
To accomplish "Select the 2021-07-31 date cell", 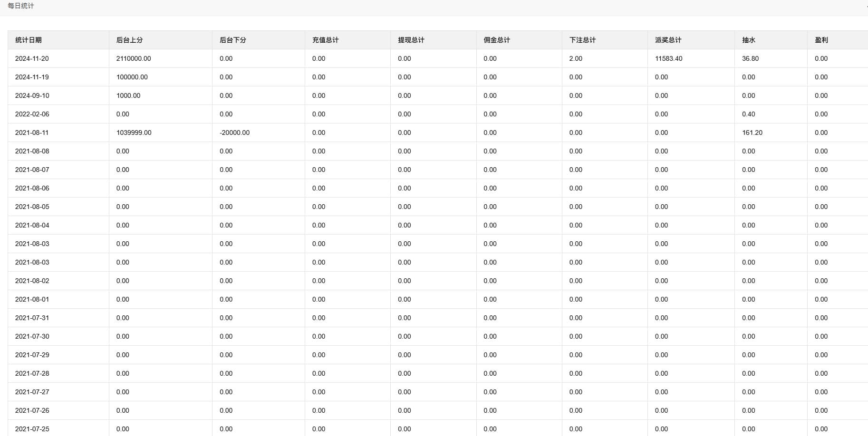I will pyautogui.click(x=32, y=318).
